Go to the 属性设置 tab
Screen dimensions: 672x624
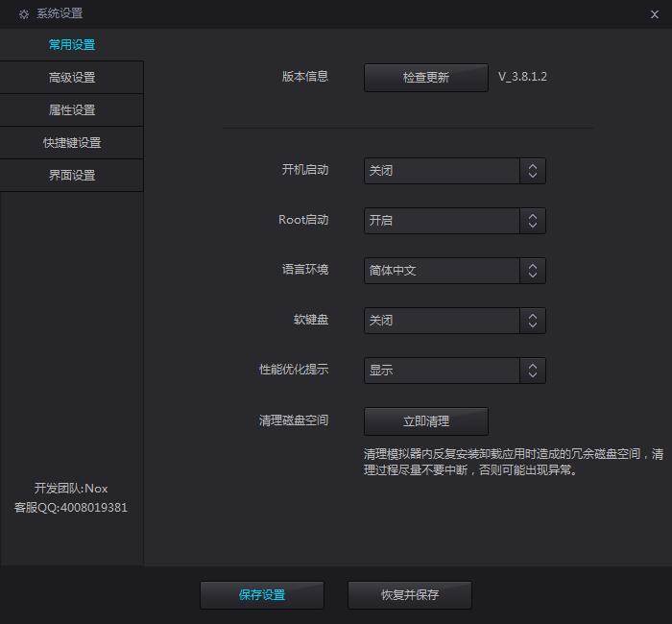pyautogui.click(x=72, y=110)
